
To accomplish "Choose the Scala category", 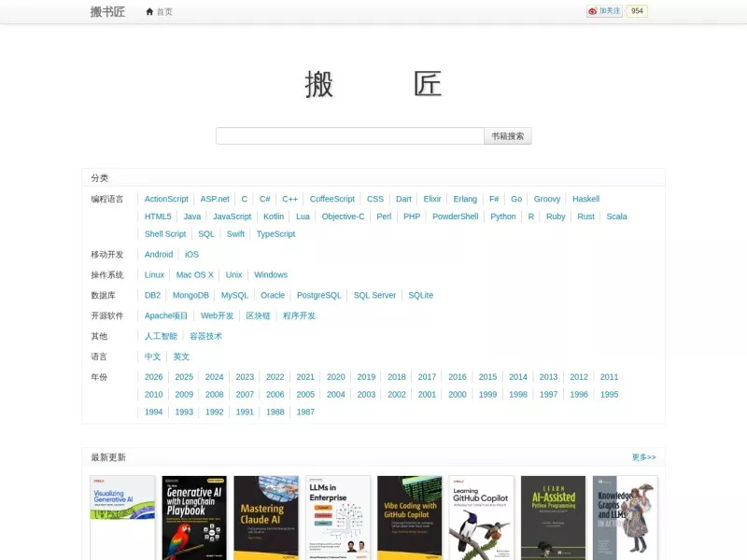I will tap(616, 217).
